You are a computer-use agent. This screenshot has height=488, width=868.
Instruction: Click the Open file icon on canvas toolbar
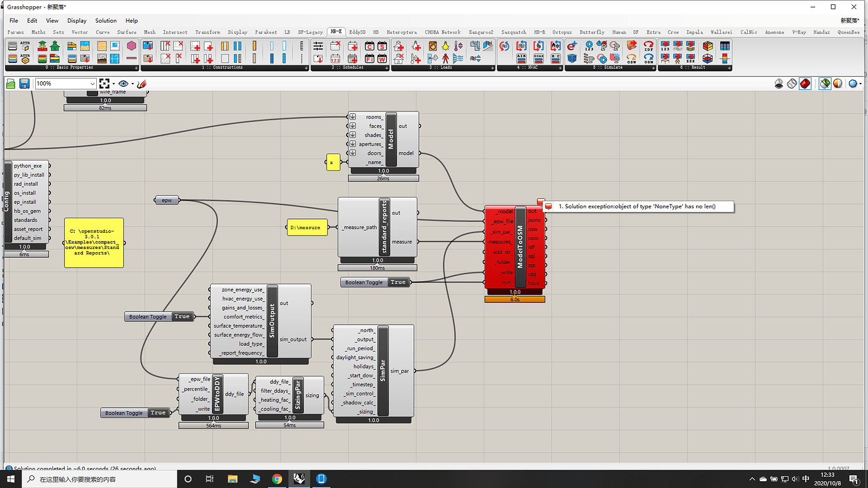tap(11, 83)
